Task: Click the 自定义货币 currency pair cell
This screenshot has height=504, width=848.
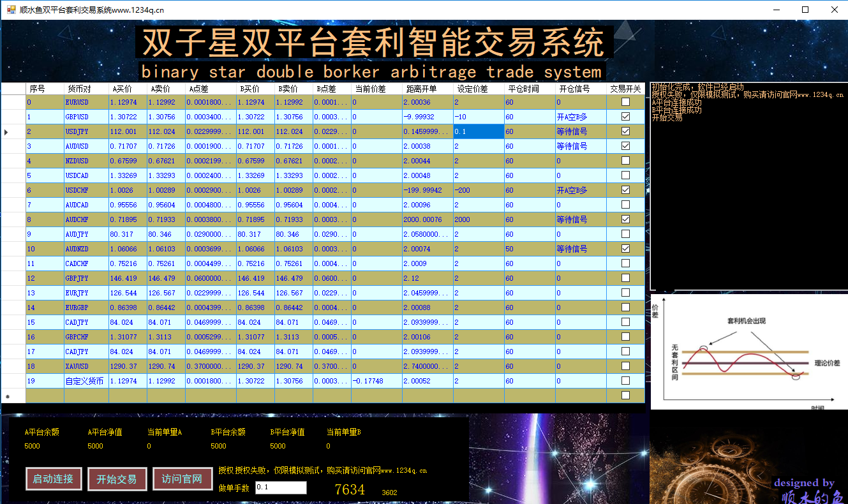Action: (x=86, y=381)
